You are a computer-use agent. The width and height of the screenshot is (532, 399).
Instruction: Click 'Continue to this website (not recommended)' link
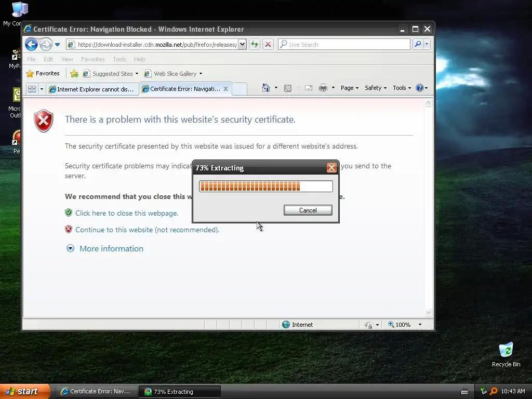click(147, 230)
